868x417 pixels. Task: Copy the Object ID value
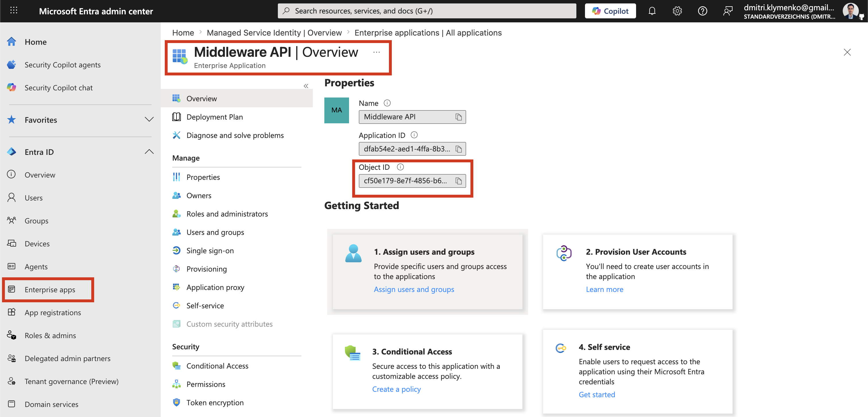[458, 181]
